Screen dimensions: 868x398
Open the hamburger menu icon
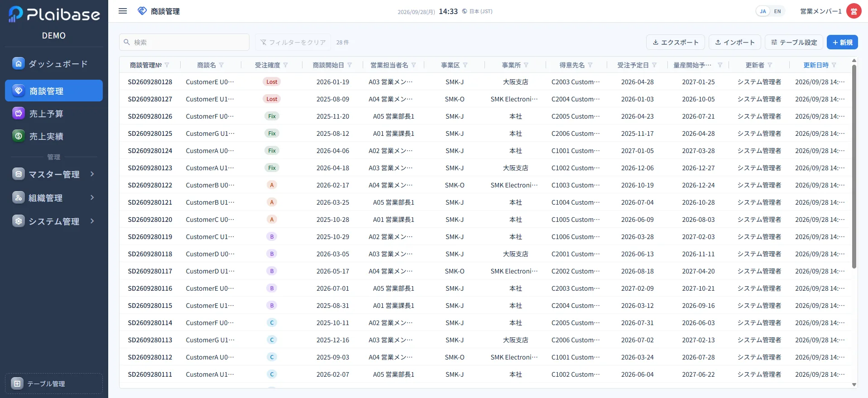pos(123,11)
